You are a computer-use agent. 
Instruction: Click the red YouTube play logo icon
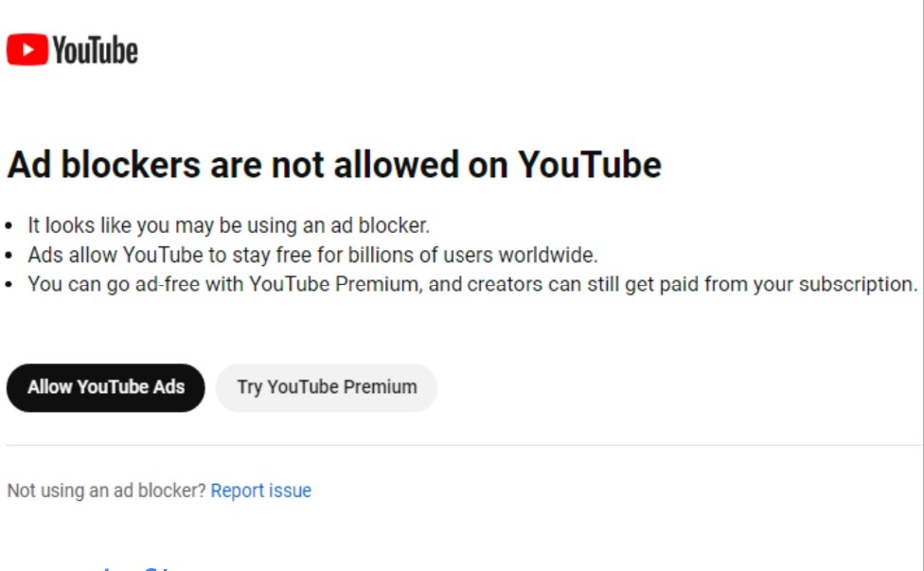coord(27,49)
